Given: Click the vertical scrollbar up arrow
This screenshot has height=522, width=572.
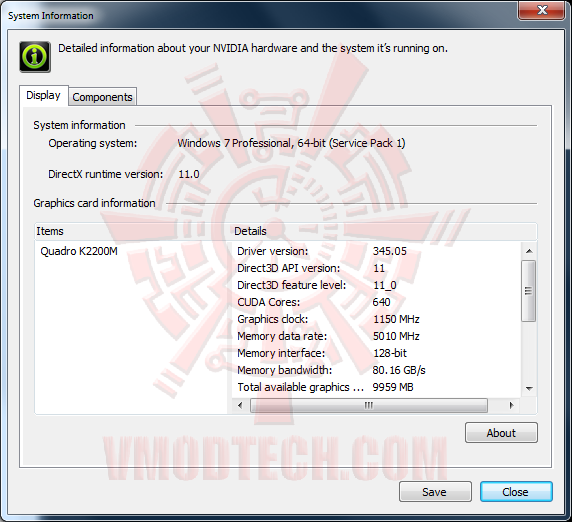Looking at the screenshot, I should pos(529,251).
